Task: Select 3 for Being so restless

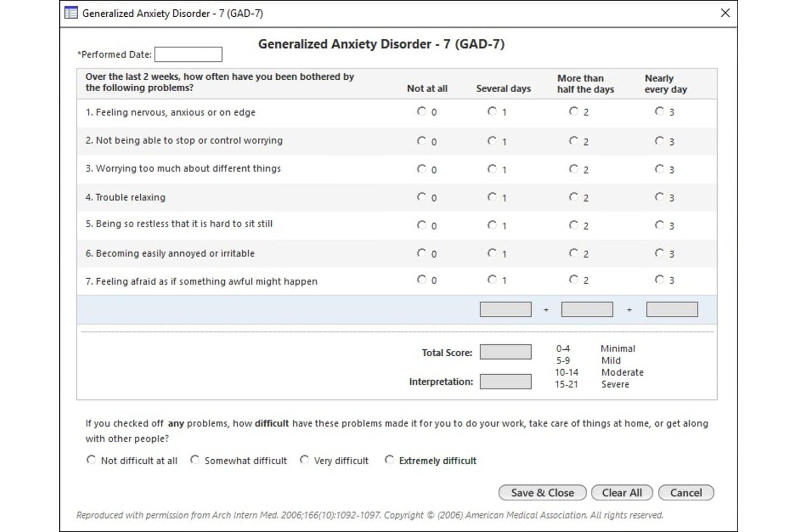Action: 659,225
